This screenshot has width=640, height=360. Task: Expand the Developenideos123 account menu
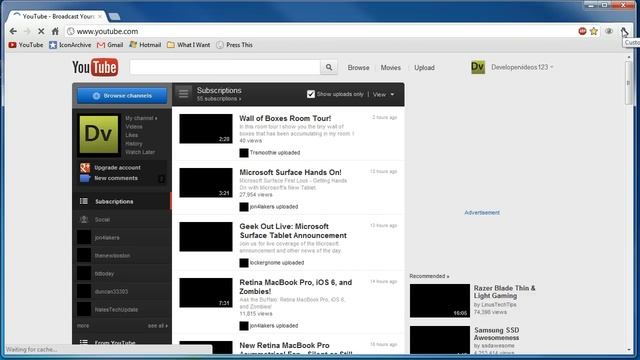pyautogui.click(x=522, y=67)
